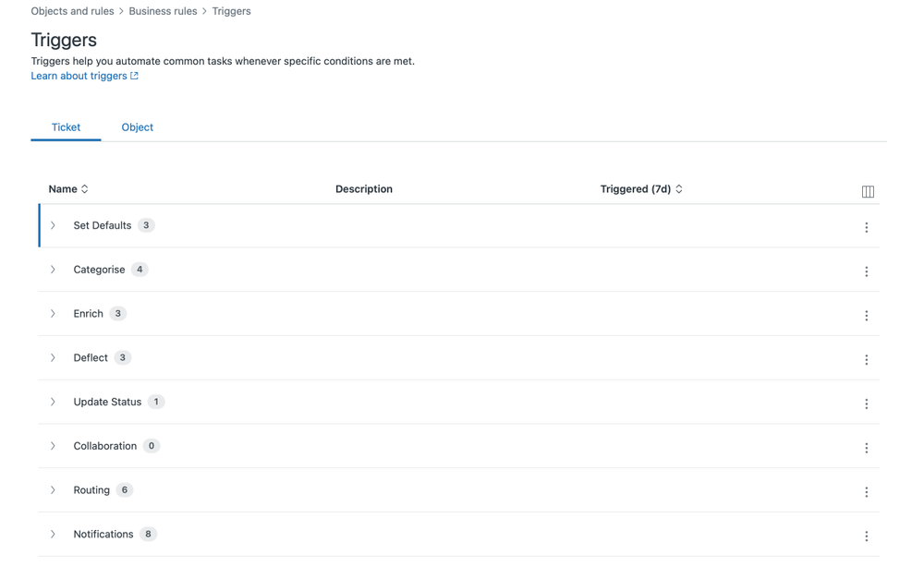This screenshot has width=924, height=566.
Task: Open the options menu for Categorise
Action: point(867,271)
